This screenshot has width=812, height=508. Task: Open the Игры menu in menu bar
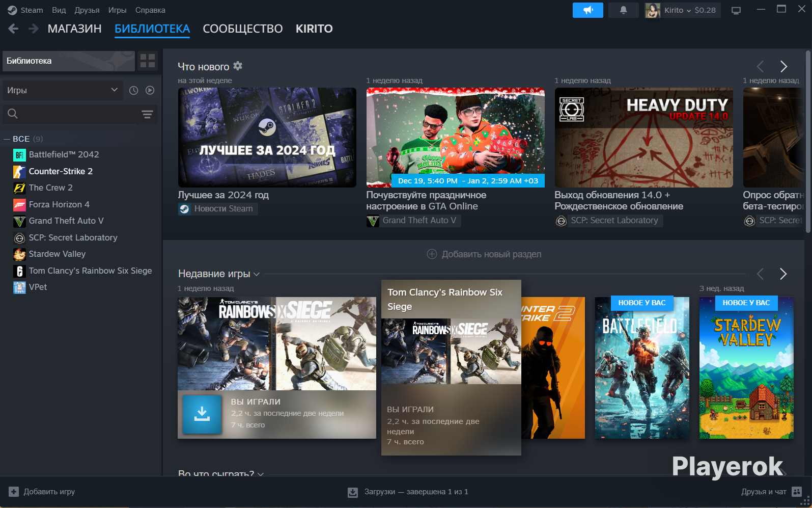pyautogui.click(x=118, y=10)
